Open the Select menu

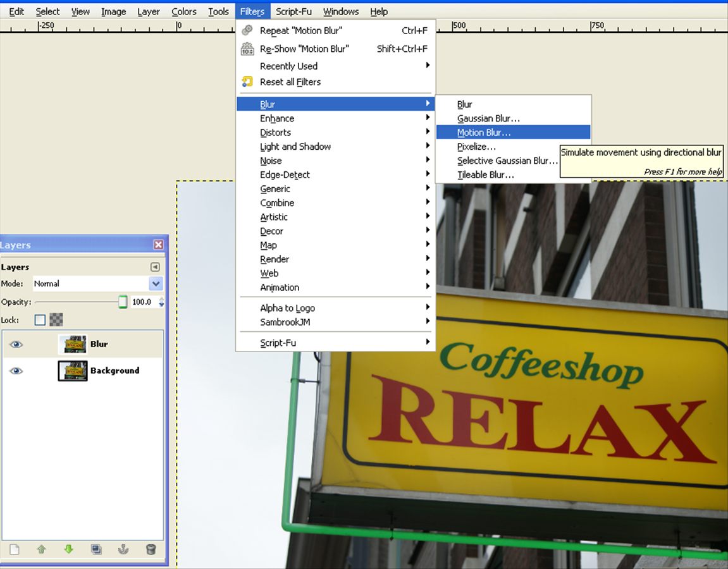point(47,11)
